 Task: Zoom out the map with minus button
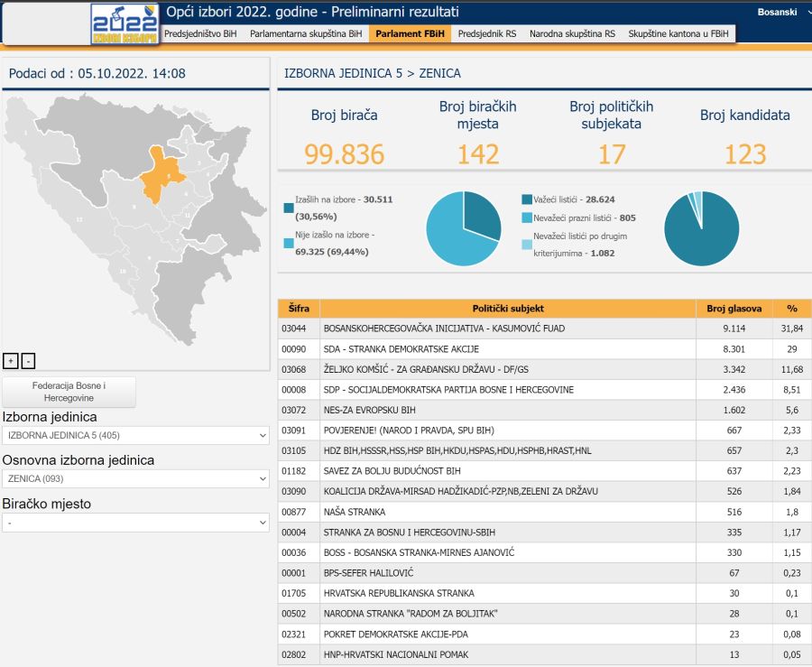(28, 360)
